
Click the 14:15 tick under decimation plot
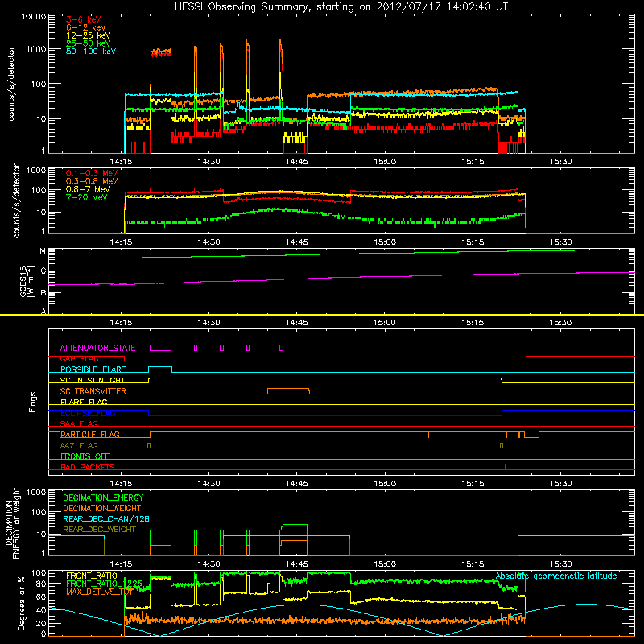pos(121,564)
